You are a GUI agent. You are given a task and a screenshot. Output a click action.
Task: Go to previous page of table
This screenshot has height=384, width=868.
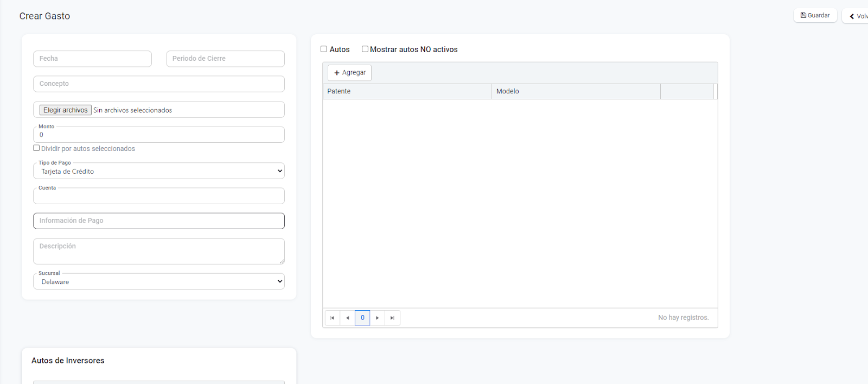[x=347, y=318]
